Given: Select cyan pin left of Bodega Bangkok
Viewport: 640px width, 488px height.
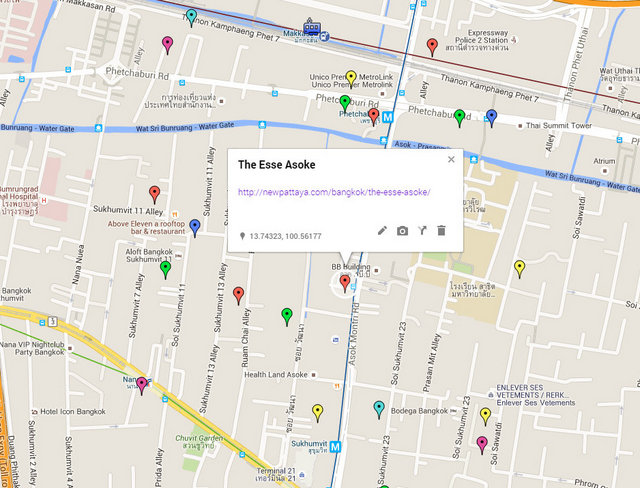Looking at the screenshot, I should pyautogui.click(x=379, y=410).
